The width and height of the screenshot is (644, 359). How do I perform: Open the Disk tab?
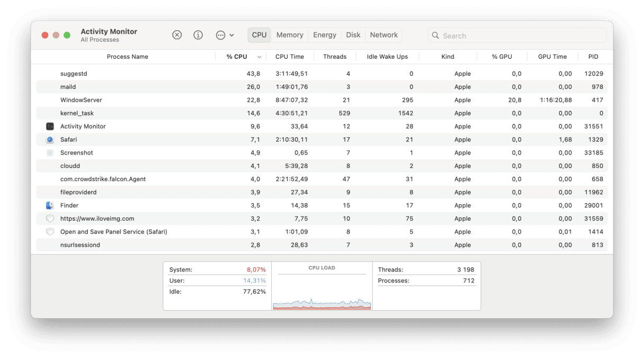(353, 35)
